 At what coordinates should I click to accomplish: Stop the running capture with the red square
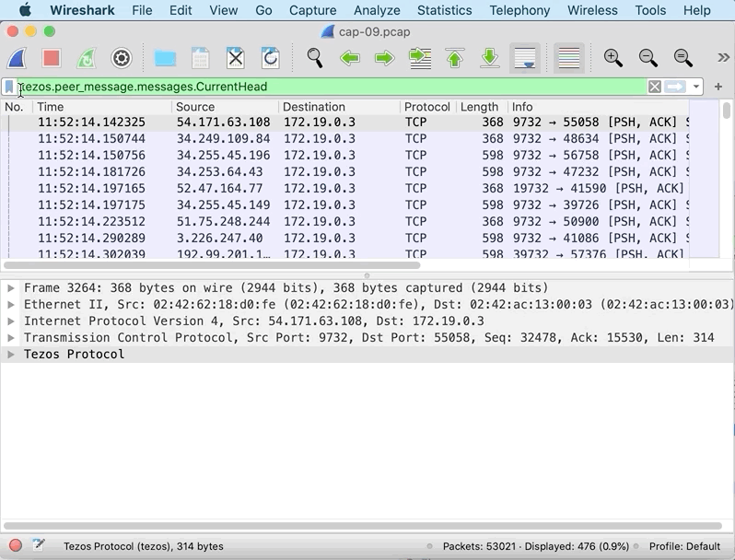(x=51, y=59)
